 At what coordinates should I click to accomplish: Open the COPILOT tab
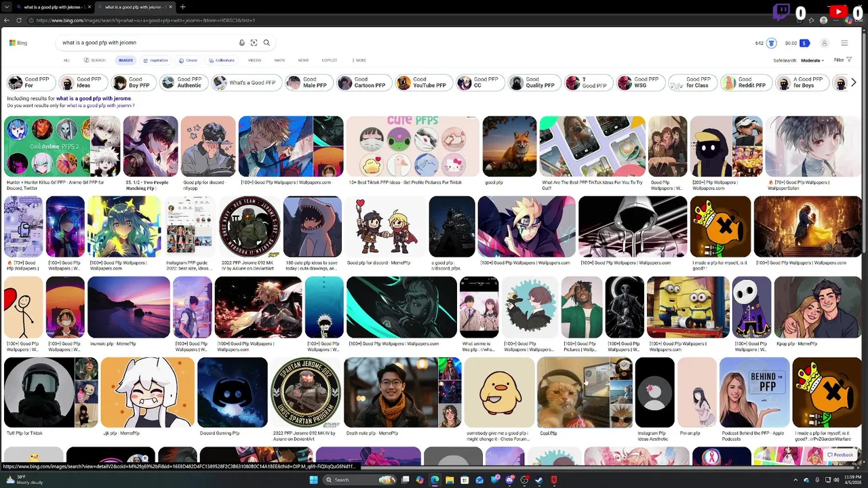[330, 60]
